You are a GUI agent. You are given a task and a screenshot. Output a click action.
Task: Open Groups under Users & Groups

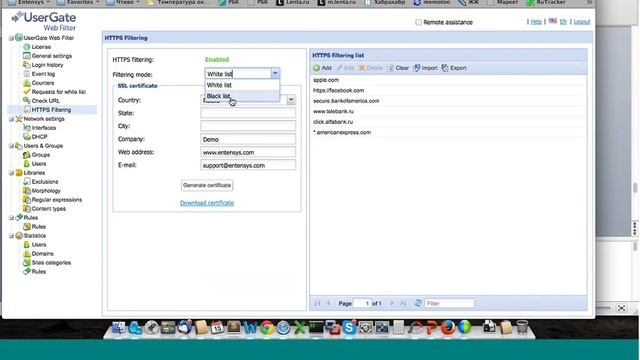click(40, 155)
